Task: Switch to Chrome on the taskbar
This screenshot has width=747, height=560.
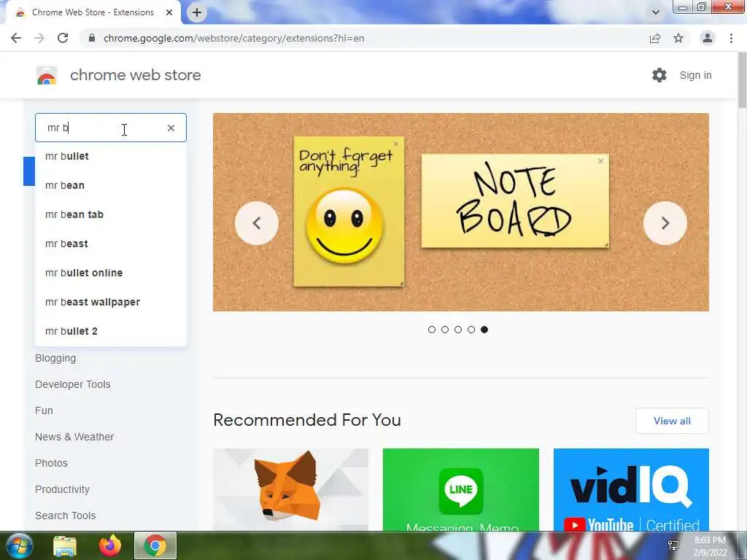Action: pos(155,545)
